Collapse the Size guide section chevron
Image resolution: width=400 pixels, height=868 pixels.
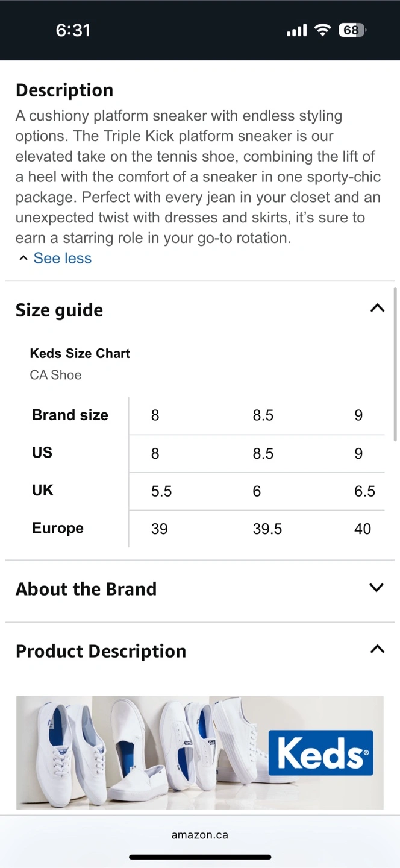377,309
